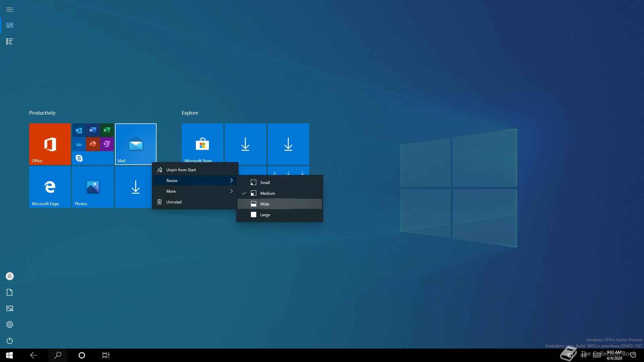Screen dimensions: 644x362
Task: Open OneNote in the Office folder tile
Action: 107,144
